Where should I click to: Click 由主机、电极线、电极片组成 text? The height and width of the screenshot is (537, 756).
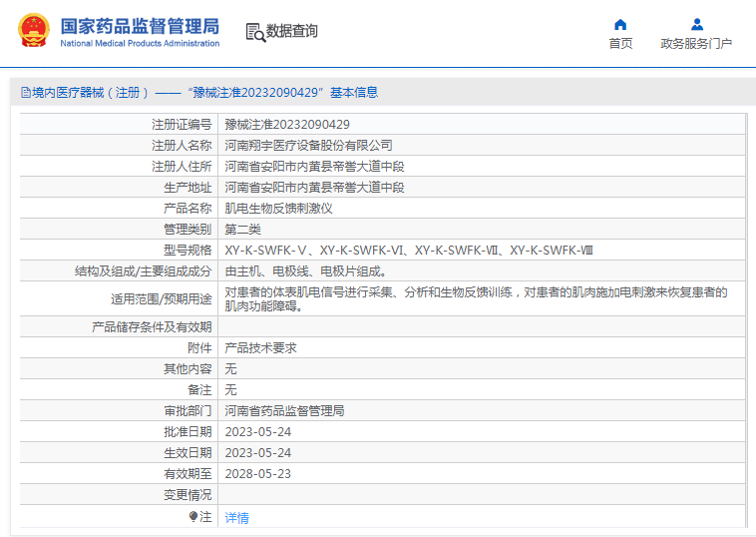click(x=305, y=271)
